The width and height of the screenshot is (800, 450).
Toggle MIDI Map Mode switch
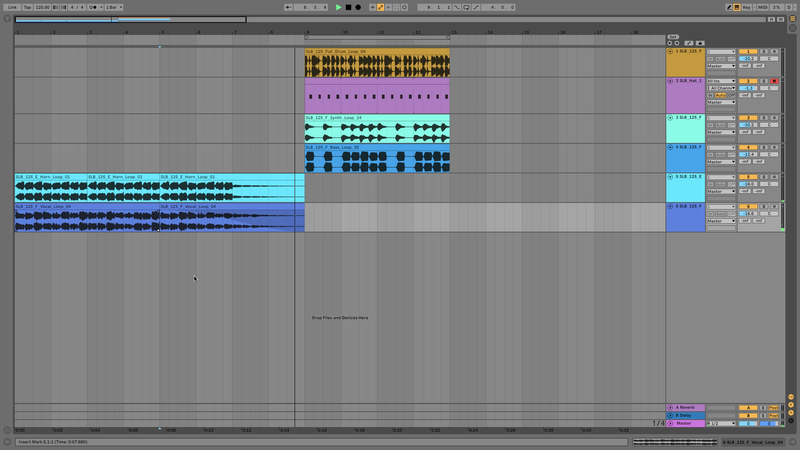pos(762,7)
